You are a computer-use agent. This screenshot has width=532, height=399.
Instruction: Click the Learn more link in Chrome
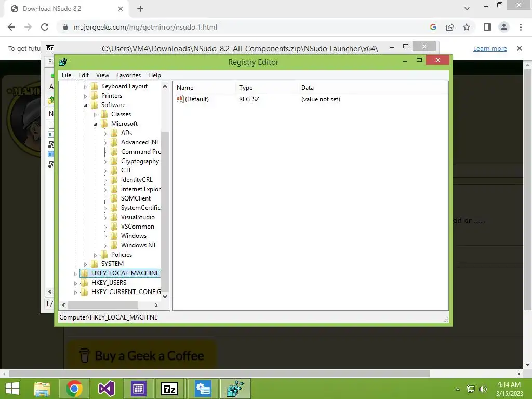(x=490, y=48)
